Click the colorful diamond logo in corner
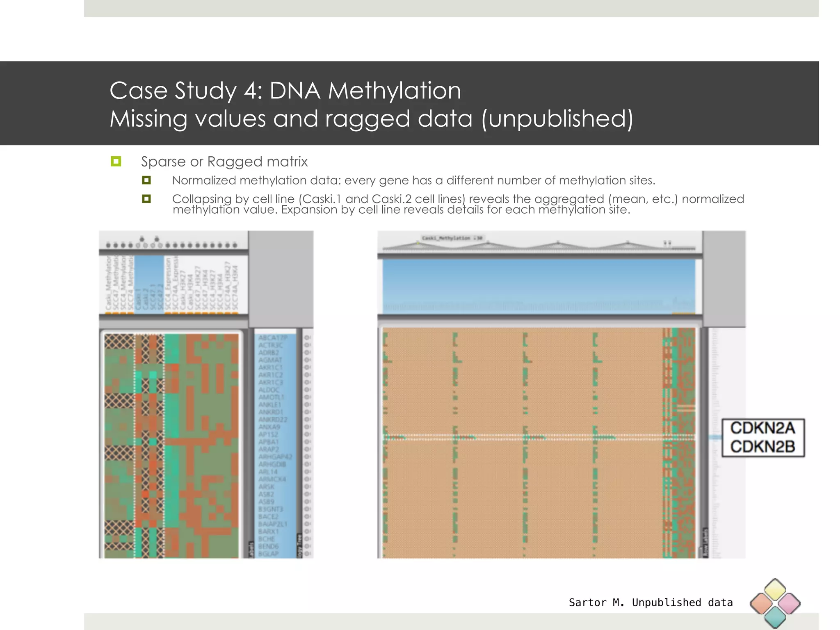The width and height of the screenshot is (840, 630). pyautogui.click(x=775, y=603)
